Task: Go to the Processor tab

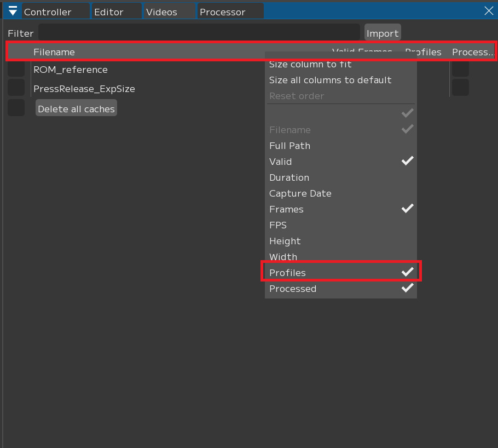Action: pos(230,12)
